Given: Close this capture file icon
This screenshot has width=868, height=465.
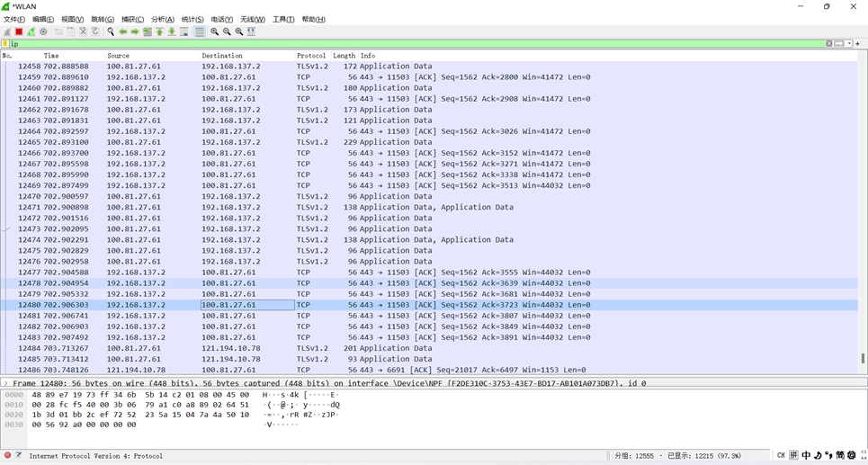Looking at the screenshot, I should point(83,31).
